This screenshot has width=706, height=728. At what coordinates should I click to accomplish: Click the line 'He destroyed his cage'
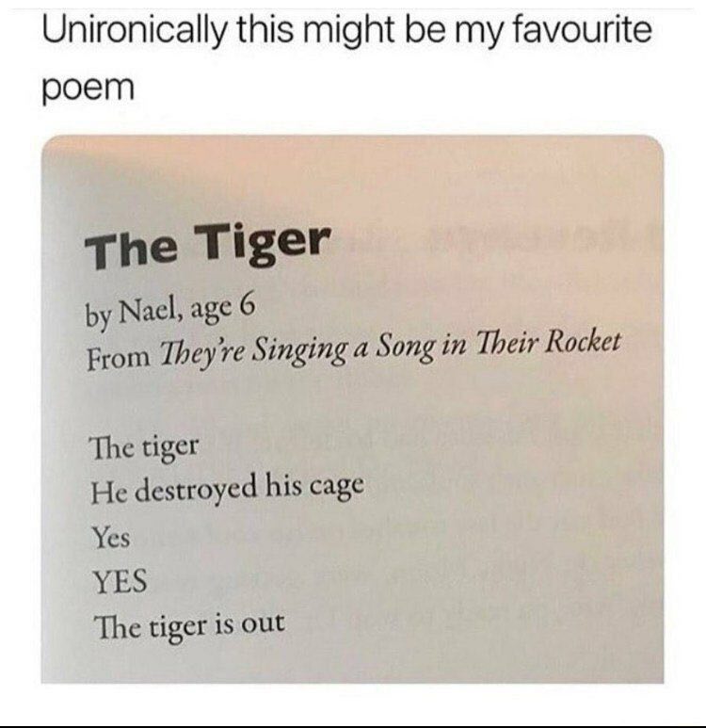pos(227,489)
